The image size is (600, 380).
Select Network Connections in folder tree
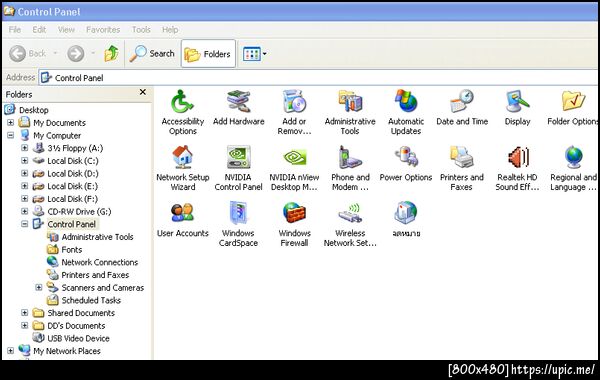tap(99, 262)
